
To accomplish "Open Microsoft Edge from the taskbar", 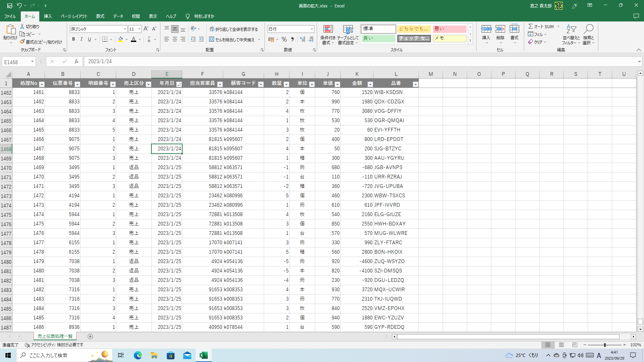I will [138, 355].
